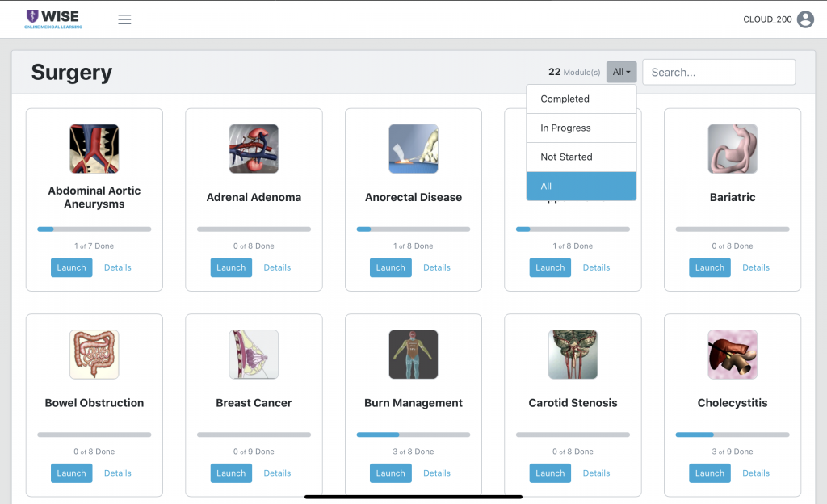Click the CLOUD_200 user profile icon

[804, 19]
